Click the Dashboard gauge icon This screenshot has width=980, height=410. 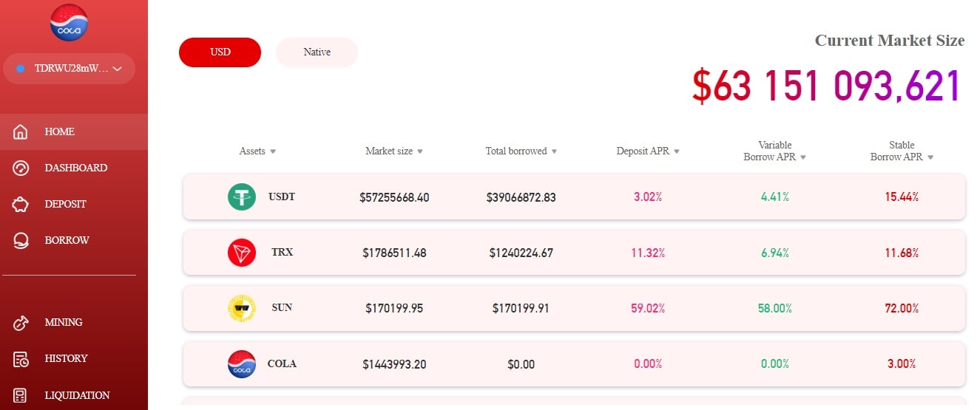coord(21,168)
